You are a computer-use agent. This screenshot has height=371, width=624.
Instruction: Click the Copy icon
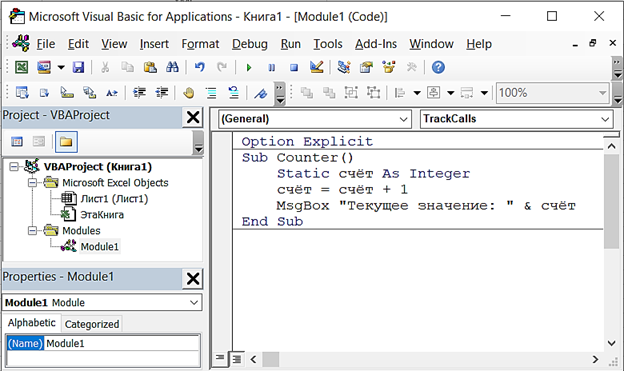point(127,67)
